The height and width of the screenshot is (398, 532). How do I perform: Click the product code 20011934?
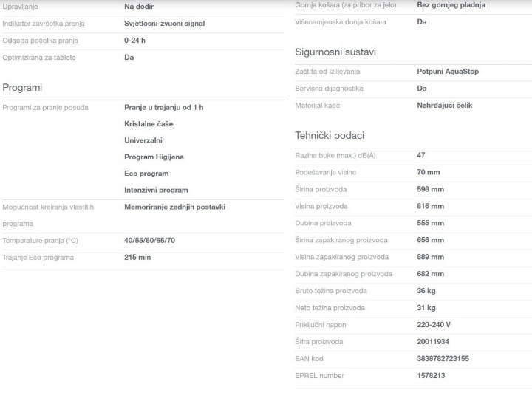point(433,342)
